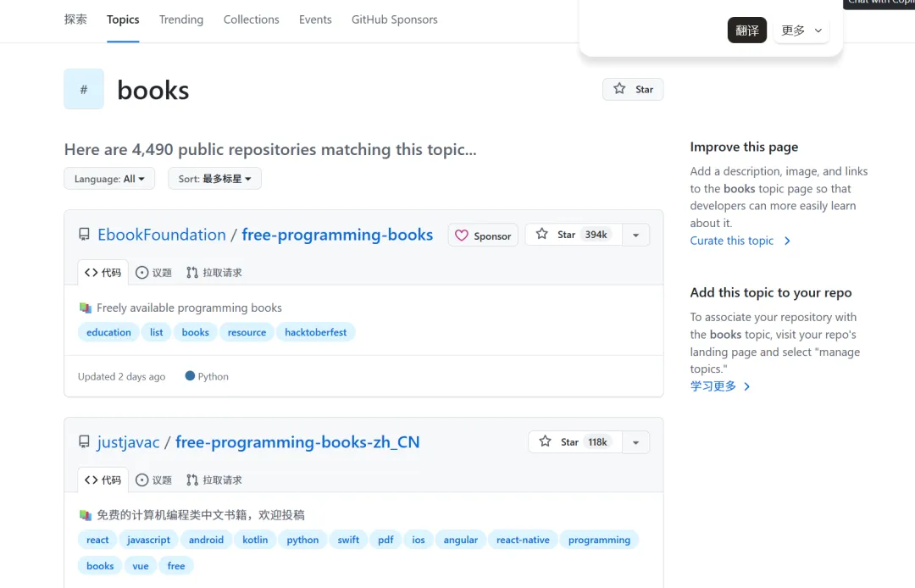The image size is (915, 588).
Task: Expand the 更多 dropdown in translate popup
Action: pyautogui.click(x=801, y=31)
